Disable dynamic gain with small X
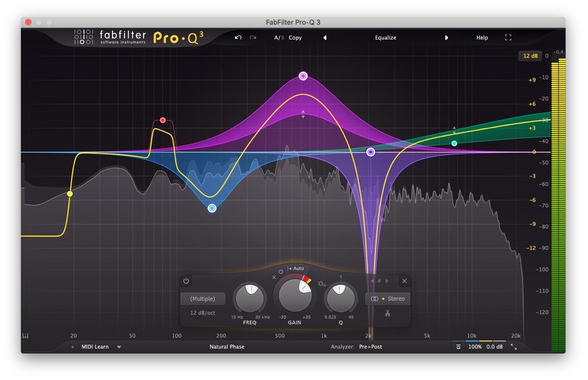 click(274, 277)
